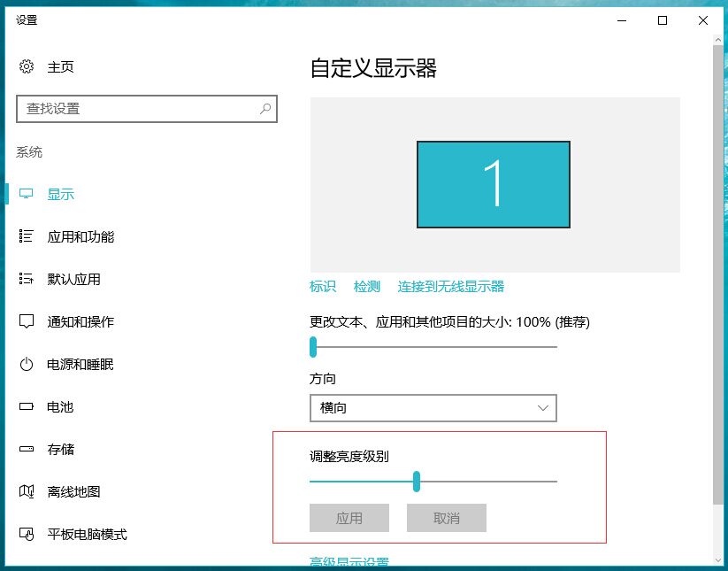The image size is (728, 571).
Task: Open 存储 settings
Action: point(61,449)
